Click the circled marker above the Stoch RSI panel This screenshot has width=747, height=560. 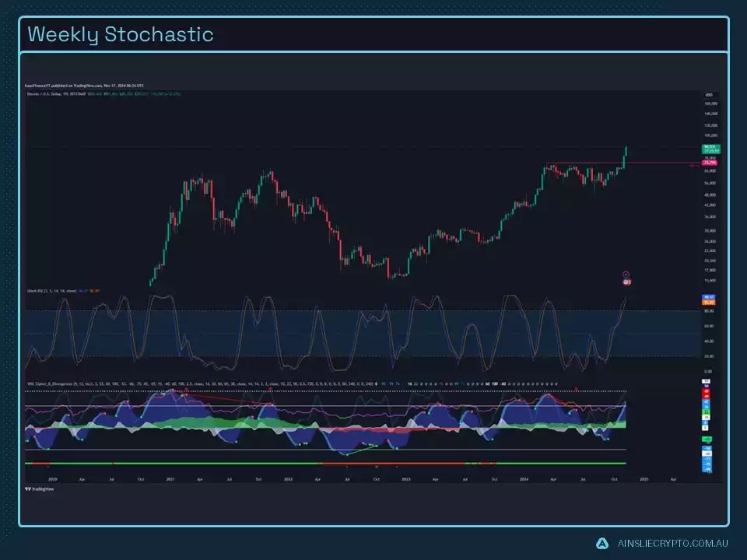pyautogui.click(x=626, y=273)
